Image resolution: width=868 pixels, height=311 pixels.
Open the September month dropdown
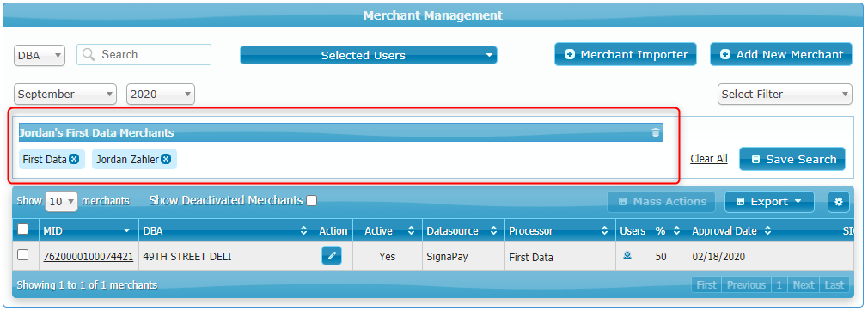coord(65,95)
